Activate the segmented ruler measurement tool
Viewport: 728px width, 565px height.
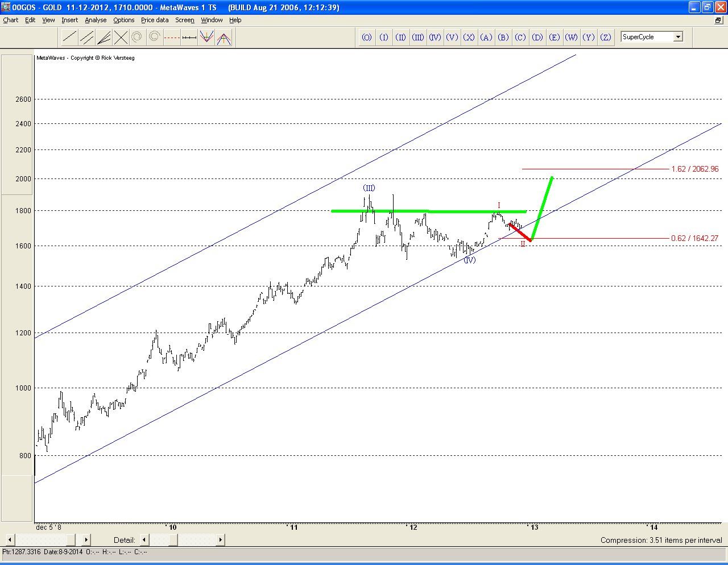point(189,38)
